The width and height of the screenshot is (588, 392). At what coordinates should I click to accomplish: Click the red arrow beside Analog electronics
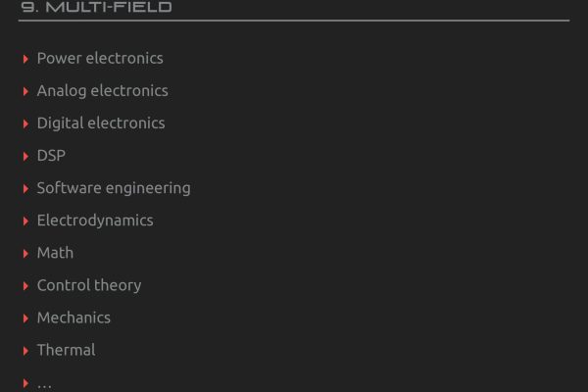25,91
